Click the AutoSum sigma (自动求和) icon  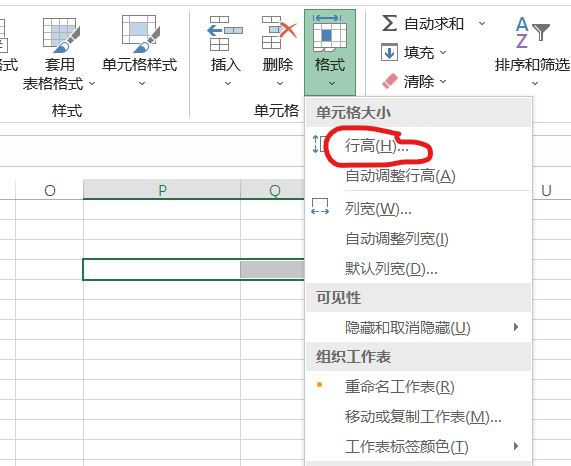pyautogui.click(x=389, y=24)
